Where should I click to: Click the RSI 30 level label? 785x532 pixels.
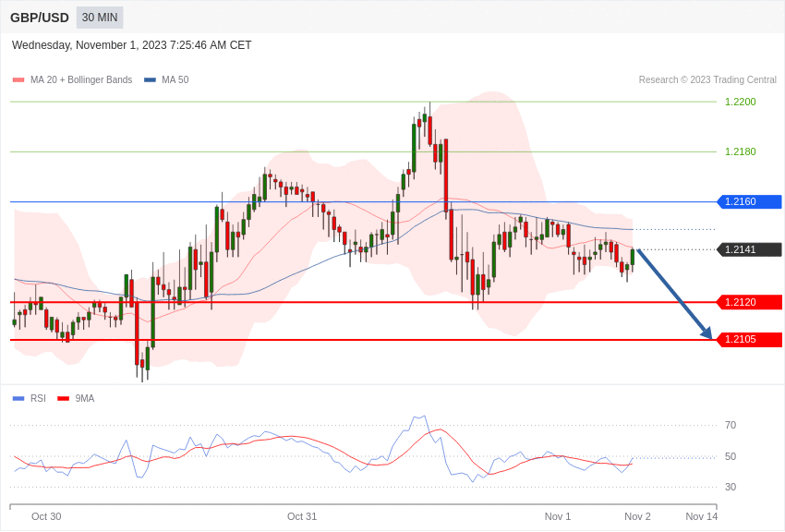[731, 487]
